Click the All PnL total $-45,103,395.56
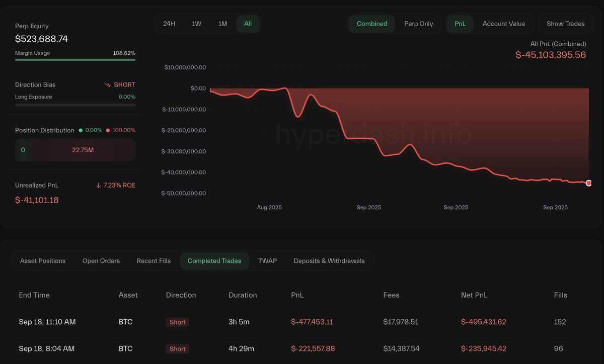The image size is (604, 364). pos(551,55)
